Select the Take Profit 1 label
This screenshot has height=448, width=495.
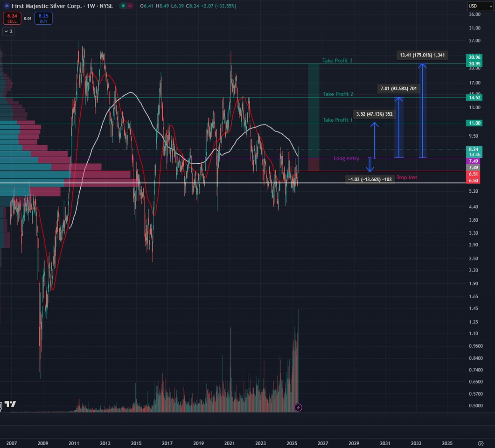coord(337,119)
